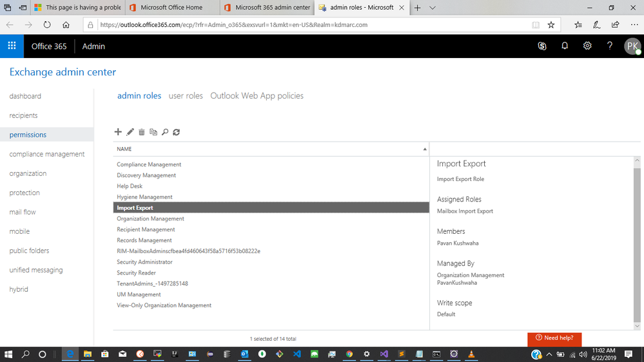
Task: Open the Favorites hub icon
Action: point(578,24)
